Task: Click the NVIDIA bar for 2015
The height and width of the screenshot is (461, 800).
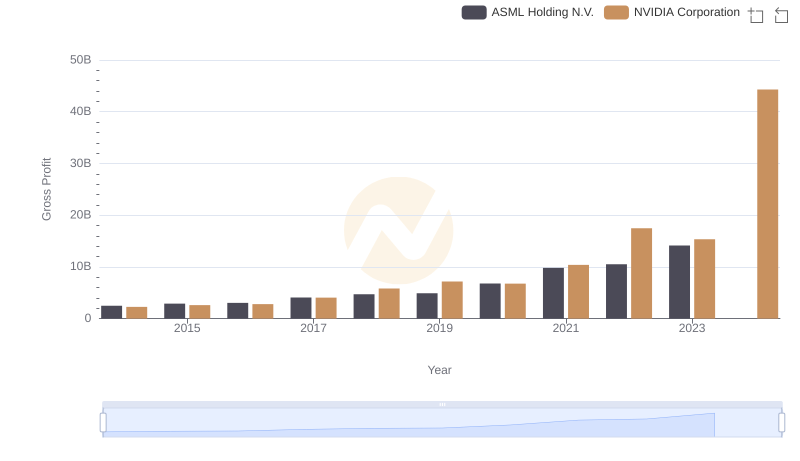Action: [x=199, y=312]
